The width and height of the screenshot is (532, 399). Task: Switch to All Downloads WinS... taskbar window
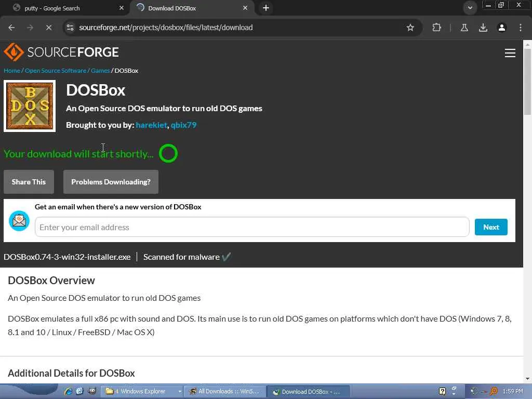[225, 391]
